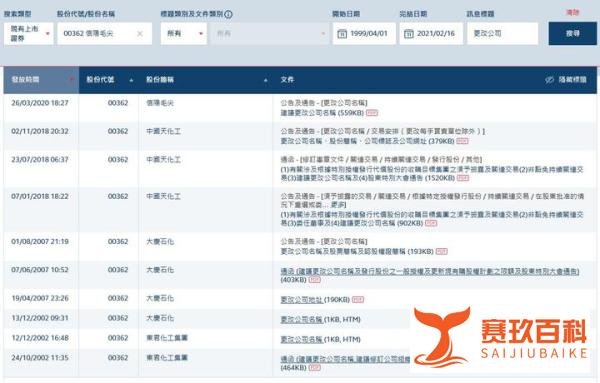600x383 pixels.
Task: Select the date cell 19/04/2007 23:26
Action: click(40, 298)
